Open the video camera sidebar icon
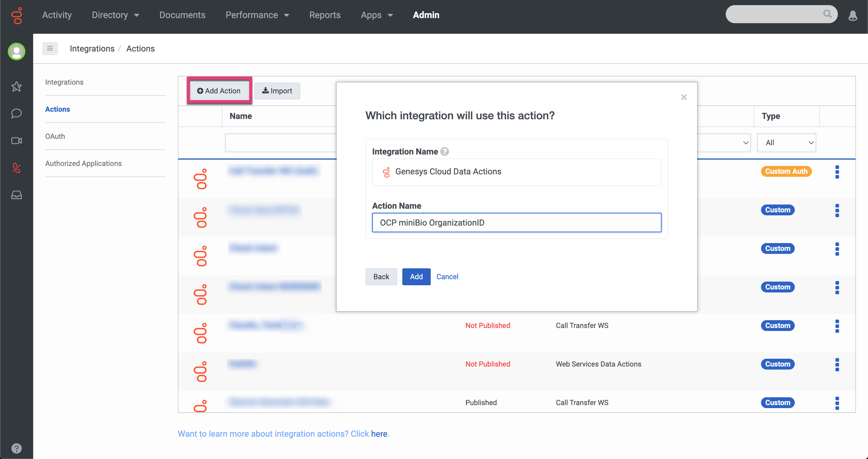Image resolution: width=868 pixels, height=459 pixels. click(x=17, y=140)
